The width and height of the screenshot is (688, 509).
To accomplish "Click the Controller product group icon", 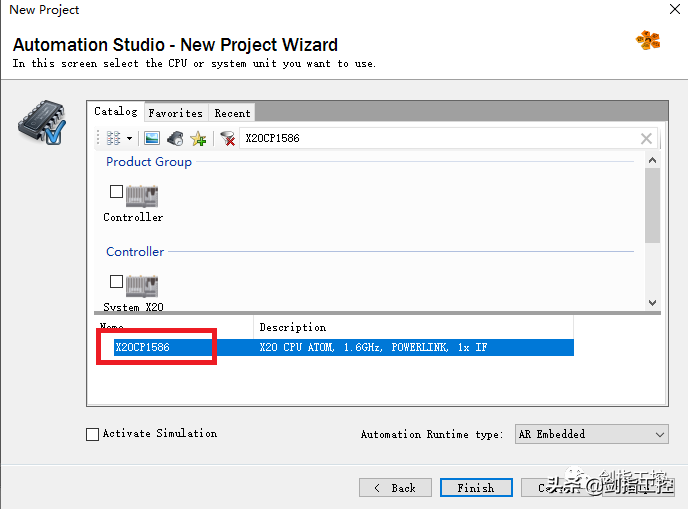I will coord(142,195).
